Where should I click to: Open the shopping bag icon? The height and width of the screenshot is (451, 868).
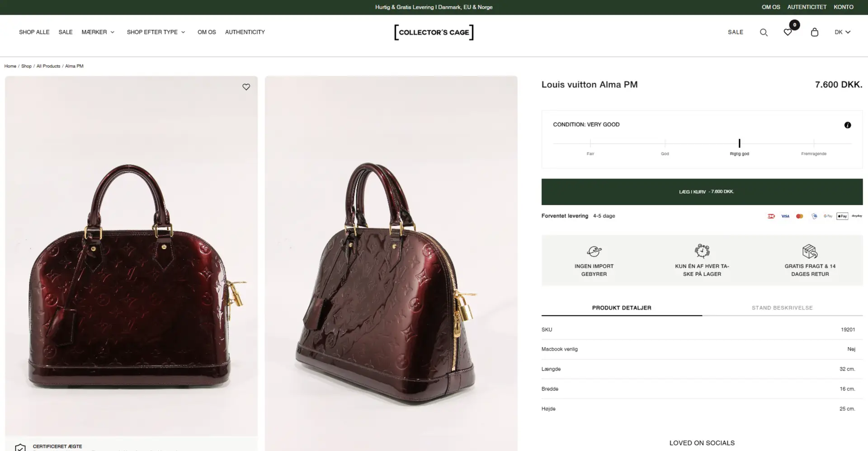pyautogui.click(x=815, y=33)
